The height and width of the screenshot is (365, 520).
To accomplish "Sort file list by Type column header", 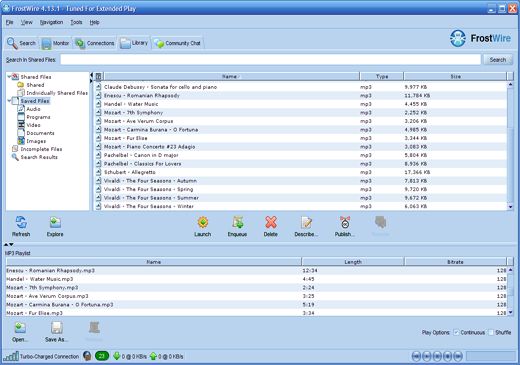I will point(382,77).
